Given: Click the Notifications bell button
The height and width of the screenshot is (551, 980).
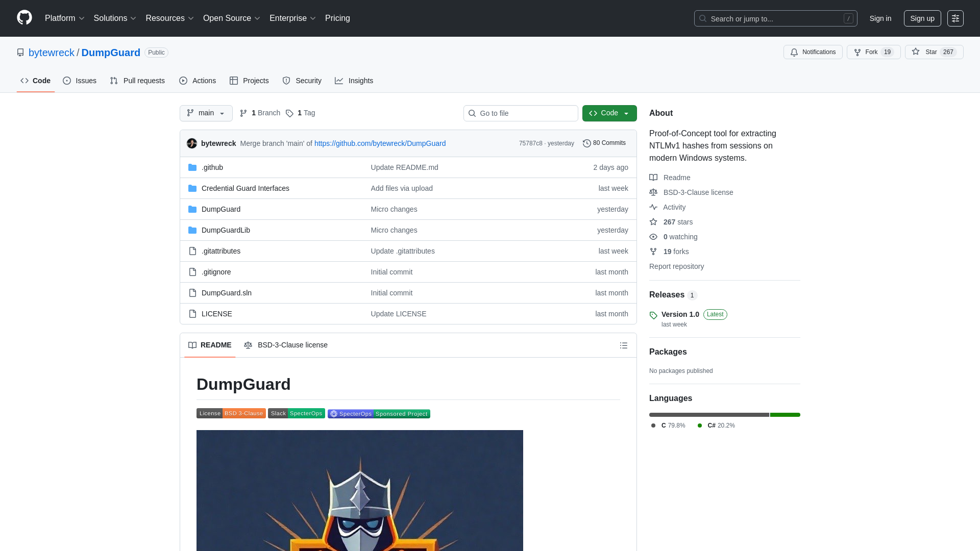Looking at the screenshot, I should click(813, 52).
